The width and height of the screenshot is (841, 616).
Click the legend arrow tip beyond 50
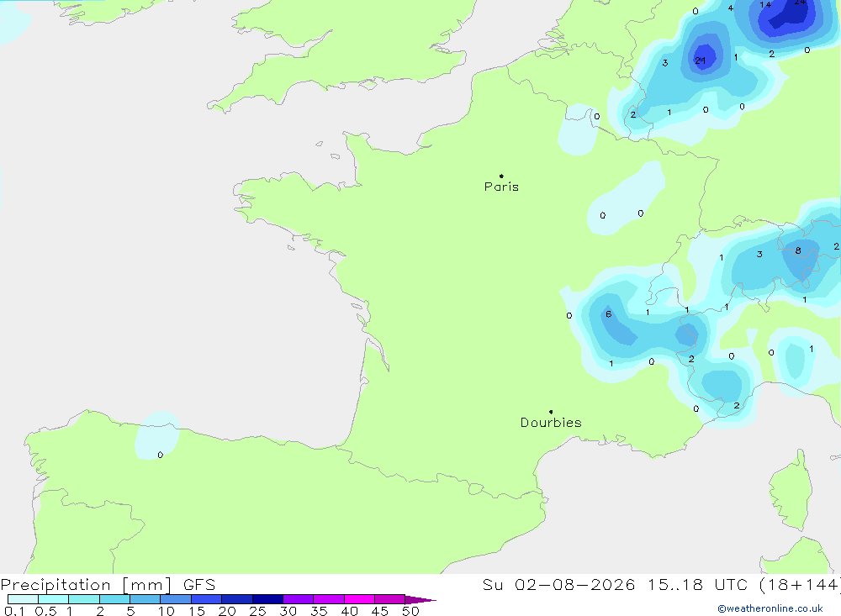[x=421, y=599]
